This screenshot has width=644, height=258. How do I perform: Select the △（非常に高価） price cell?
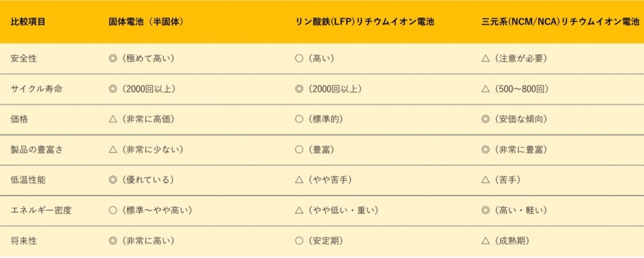142,119
